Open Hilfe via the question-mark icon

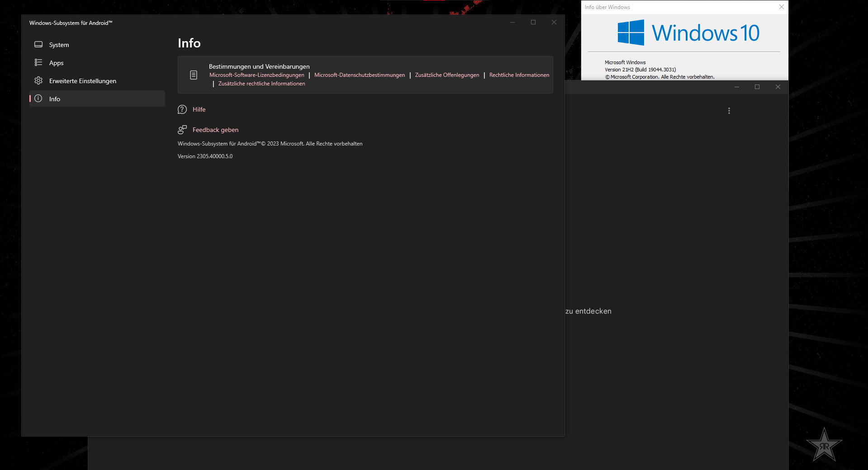[x=182, y=109]
